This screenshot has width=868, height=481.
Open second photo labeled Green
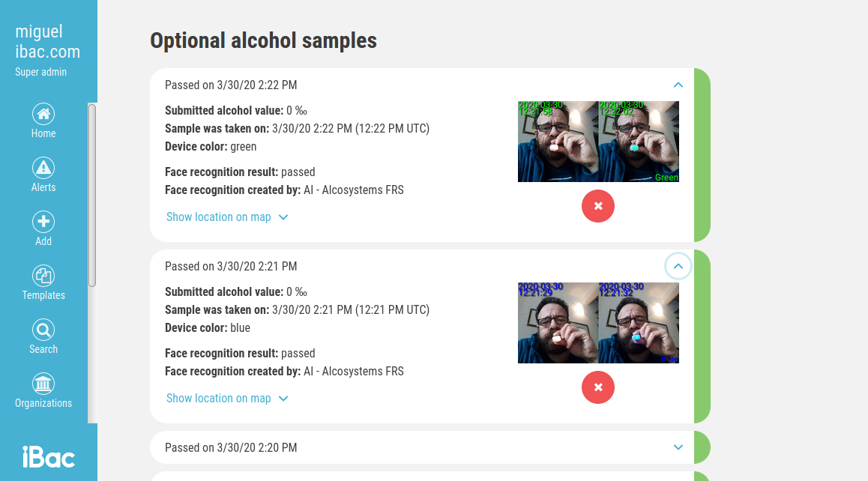pos(639,142)
